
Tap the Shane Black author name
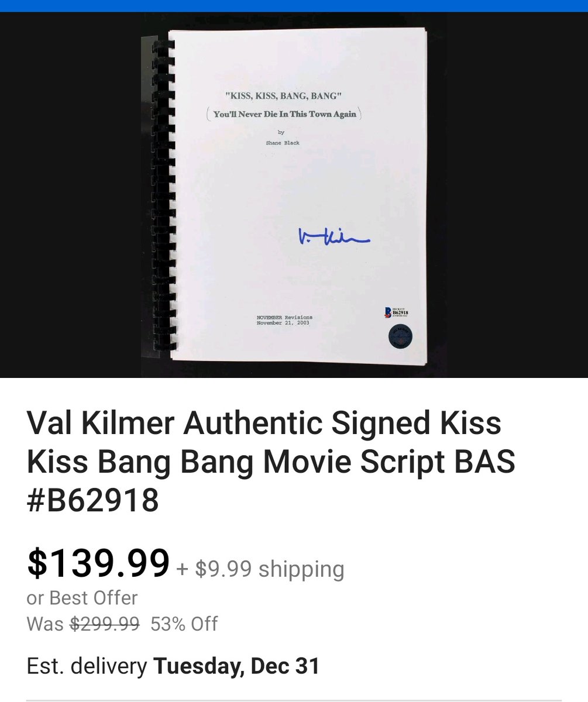coord(283,143)
